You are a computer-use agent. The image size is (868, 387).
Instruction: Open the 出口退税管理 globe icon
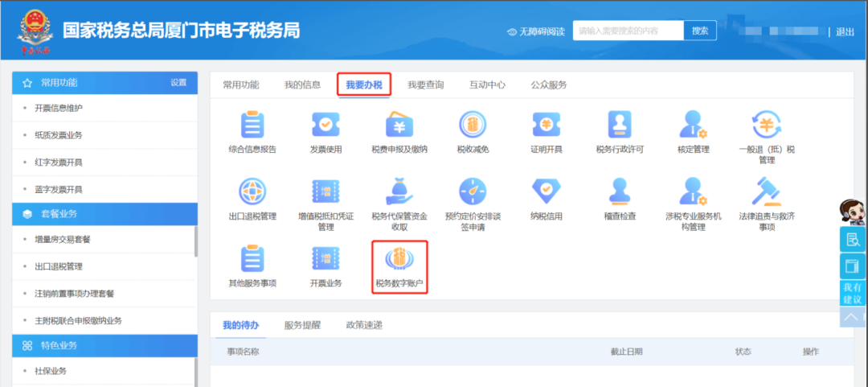(252, 191)
